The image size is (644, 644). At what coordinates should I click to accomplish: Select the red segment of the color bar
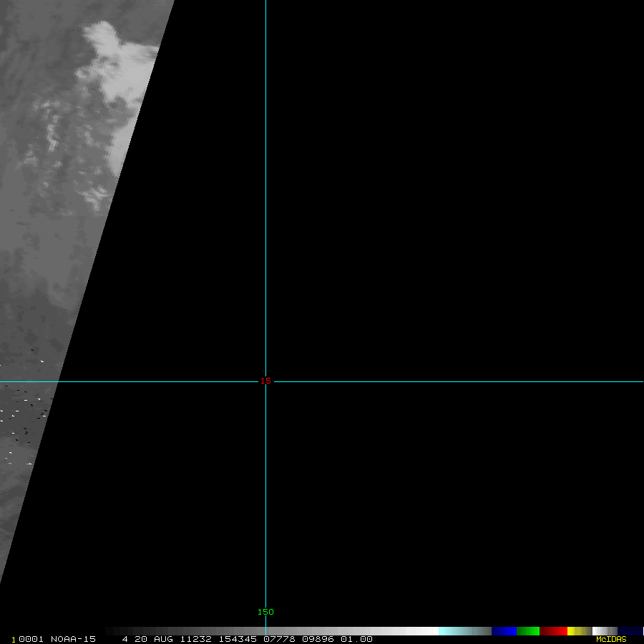[x=553, y=631]
